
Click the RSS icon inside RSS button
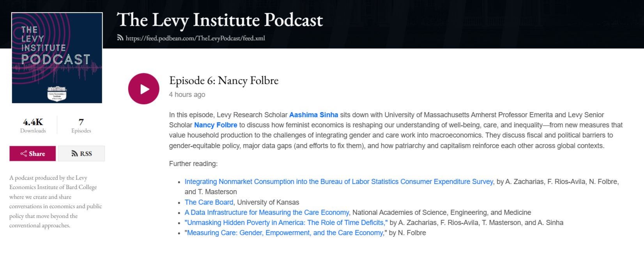[x=74, y=153]
